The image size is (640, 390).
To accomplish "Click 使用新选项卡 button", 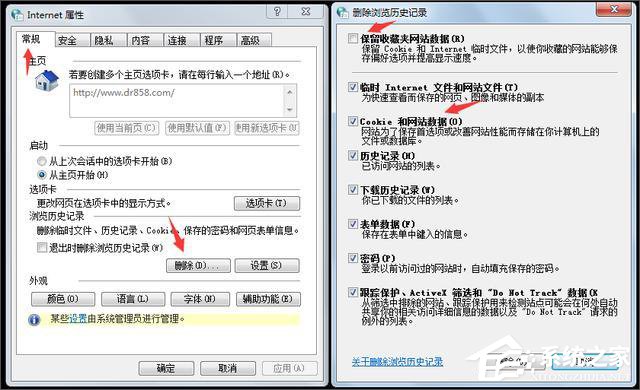I will tap(267, 128).
